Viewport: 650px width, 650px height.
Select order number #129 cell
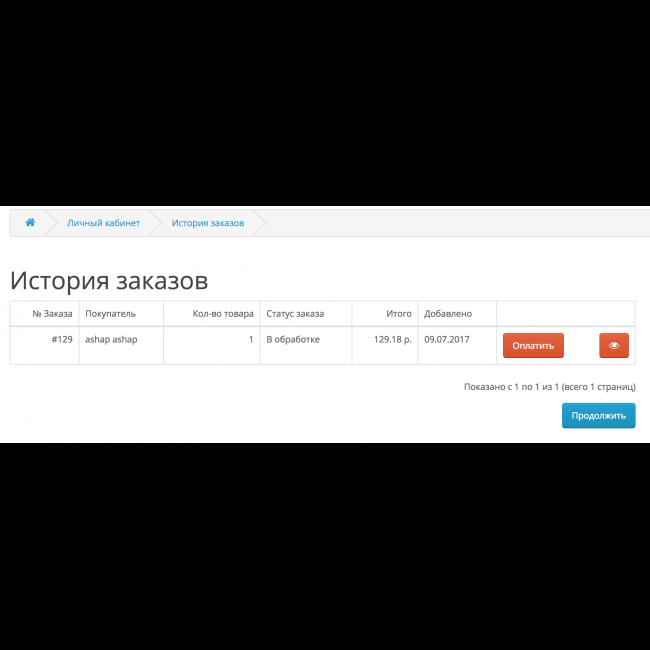tap(62, 340)
